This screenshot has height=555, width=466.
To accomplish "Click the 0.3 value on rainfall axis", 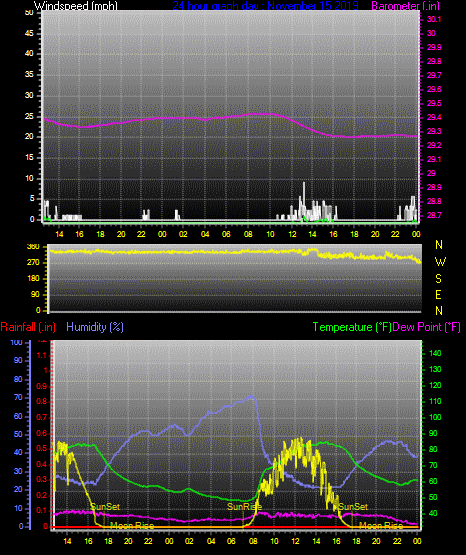I will tap(42, 479).
